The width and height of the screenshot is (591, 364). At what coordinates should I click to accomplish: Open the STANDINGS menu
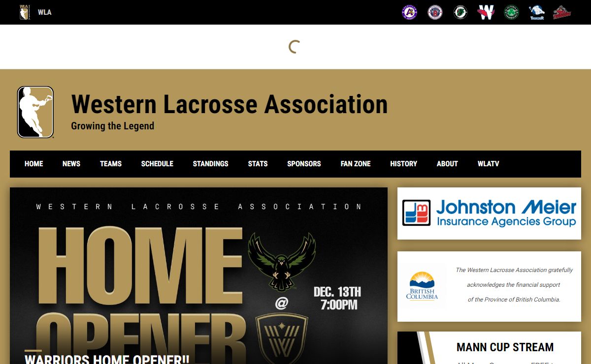pyautogui.click(x=211, y=164)
